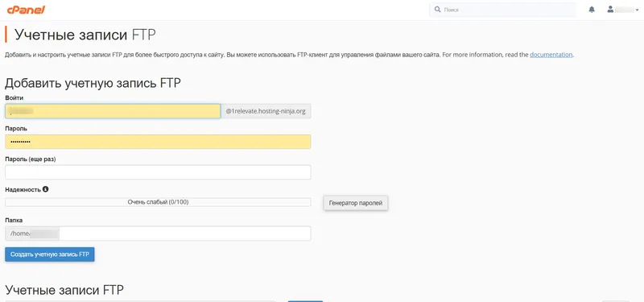Viewport: 644px width, 302px height.
Task: Click Создать учетную запись FTP button
Action: pos(50,254)
